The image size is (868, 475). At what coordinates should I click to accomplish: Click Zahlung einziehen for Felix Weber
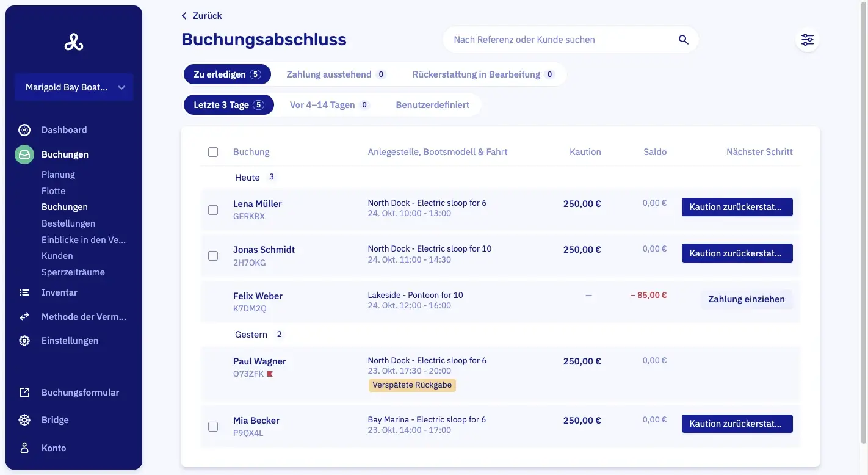747,299
